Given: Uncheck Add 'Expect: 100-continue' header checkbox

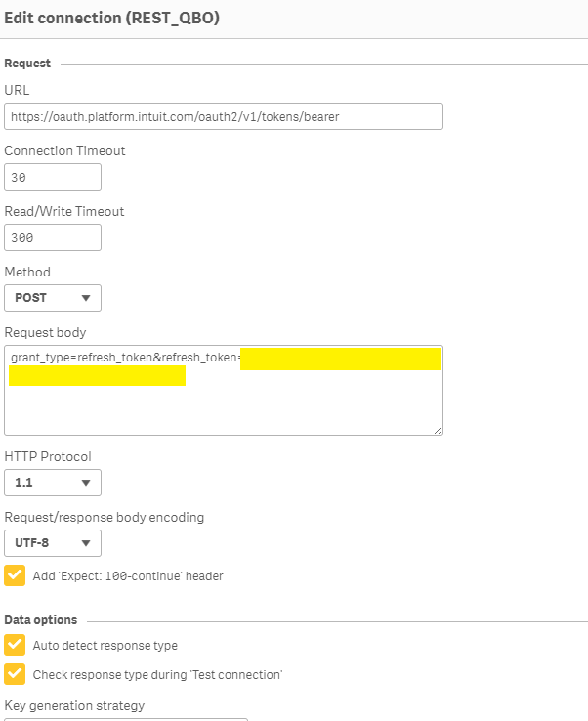Looking at the screenshot, I should pyautogui.click(x=15, y=575).
